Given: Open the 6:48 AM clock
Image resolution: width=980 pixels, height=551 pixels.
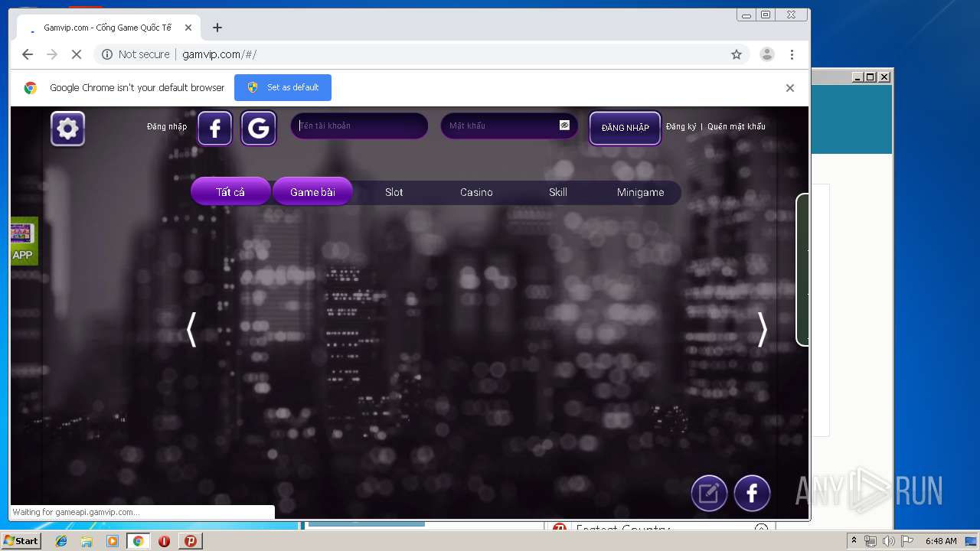Looking at the screenshot, I should (x=941, y=541).
